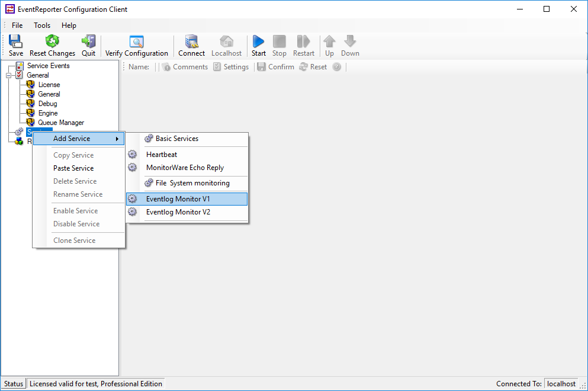Open the File menu

[17, 25]
